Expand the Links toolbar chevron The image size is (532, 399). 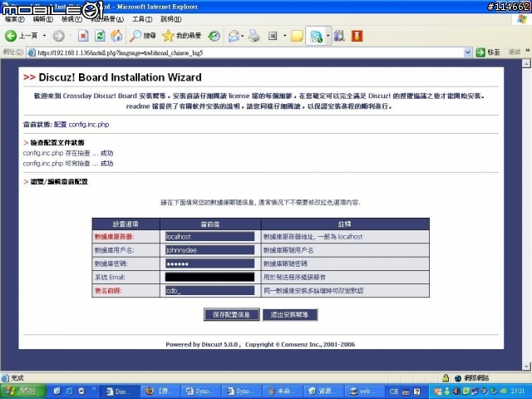(x=528, y=51)
